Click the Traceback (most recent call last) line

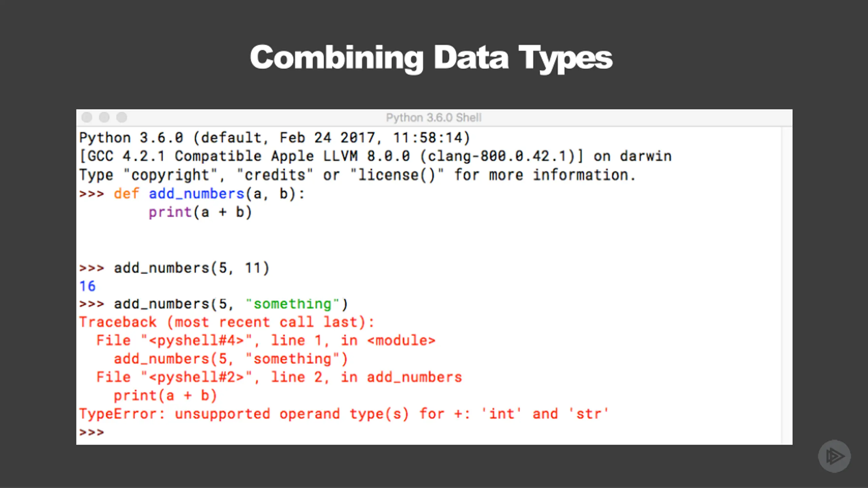tap(226, 322)
